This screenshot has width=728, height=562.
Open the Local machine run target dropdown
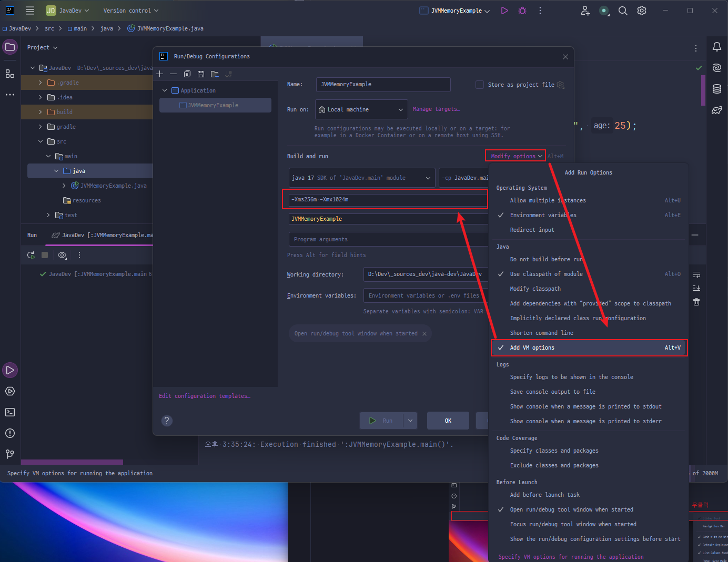pos(361,109)
